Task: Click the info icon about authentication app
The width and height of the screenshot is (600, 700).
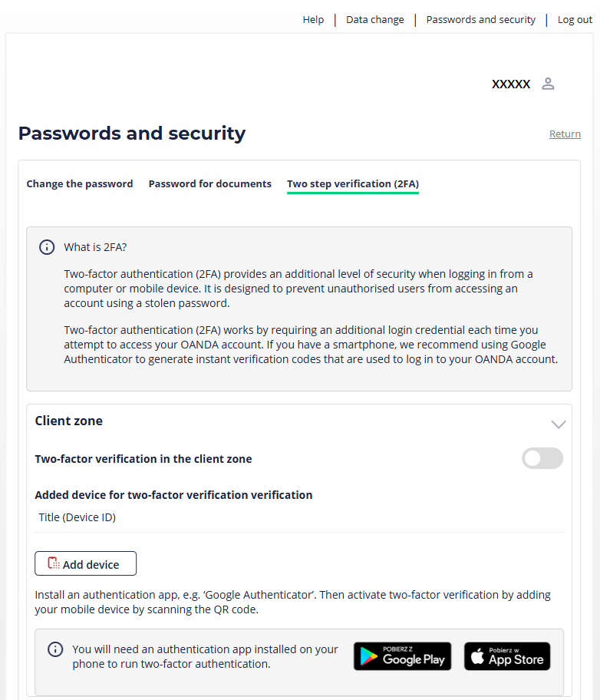Action: coord(55,649)
